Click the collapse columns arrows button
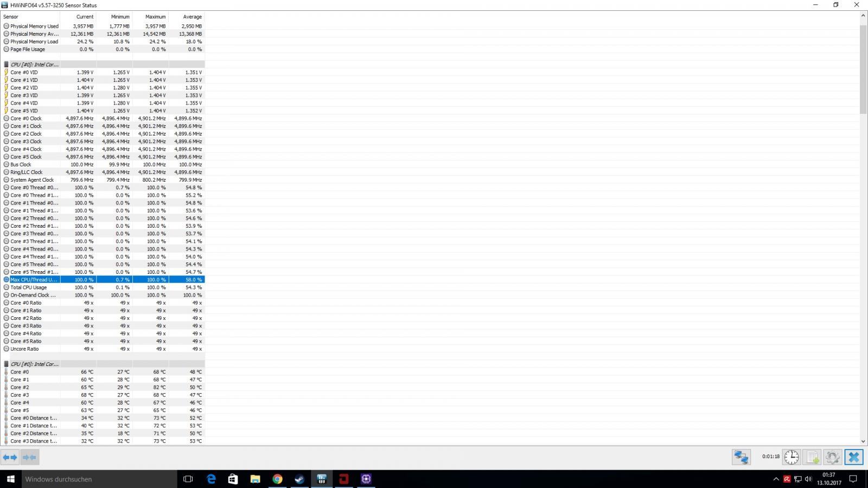Screen dimensions: 868x488 coord(29,457)
